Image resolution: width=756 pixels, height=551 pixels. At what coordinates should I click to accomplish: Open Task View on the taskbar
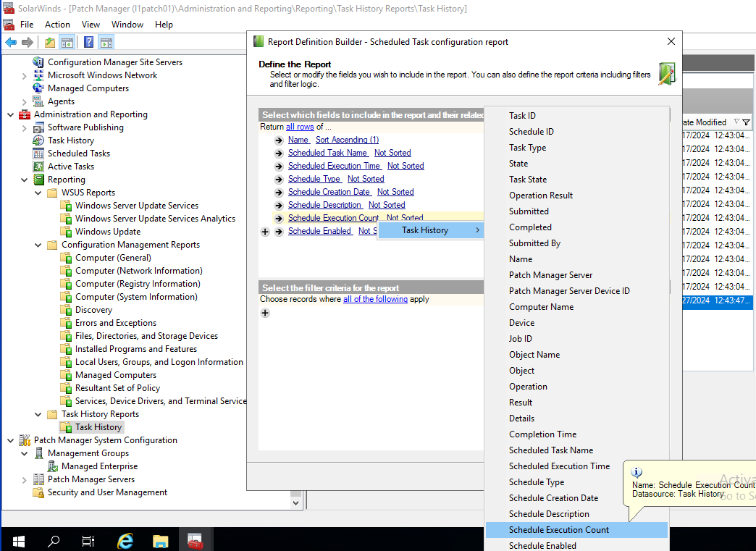[88, 540]
